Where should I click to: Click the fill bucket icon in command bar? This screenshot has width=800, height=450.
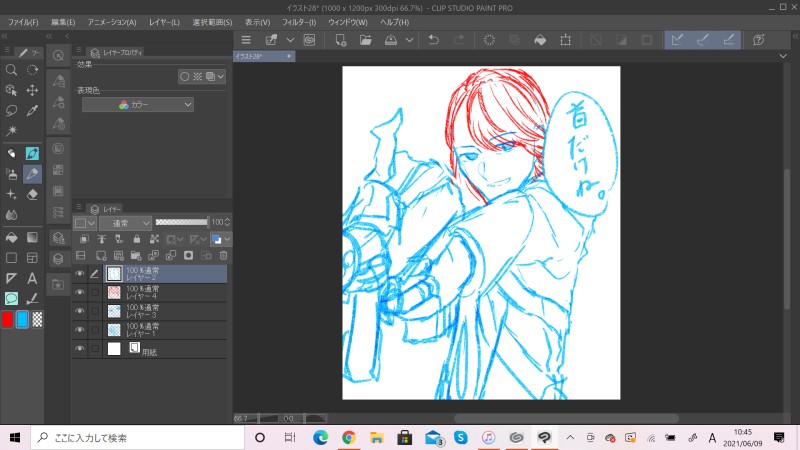point(539,40)
